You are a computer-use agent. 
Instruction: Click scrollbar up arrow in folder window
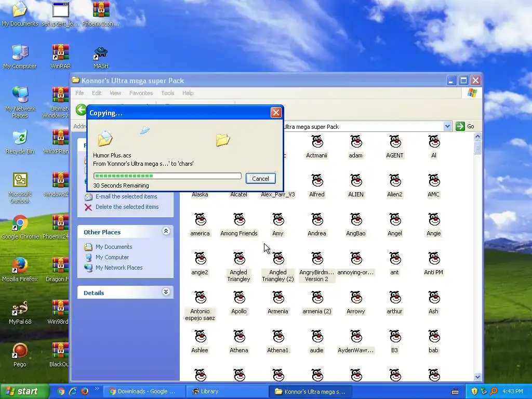(478, 137)
